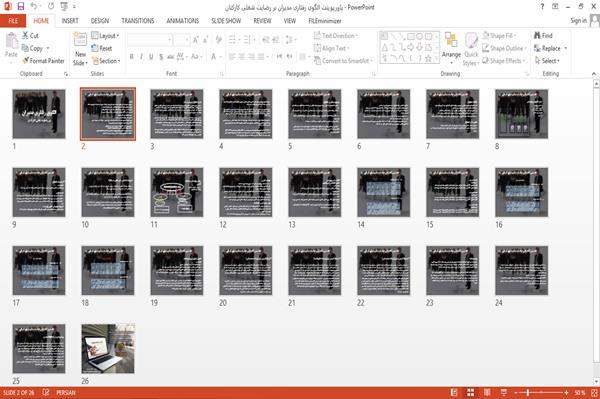Start Slide Show from status bar icon
Image resolution: width=600 pixels, height=399 pixels.
504,392
